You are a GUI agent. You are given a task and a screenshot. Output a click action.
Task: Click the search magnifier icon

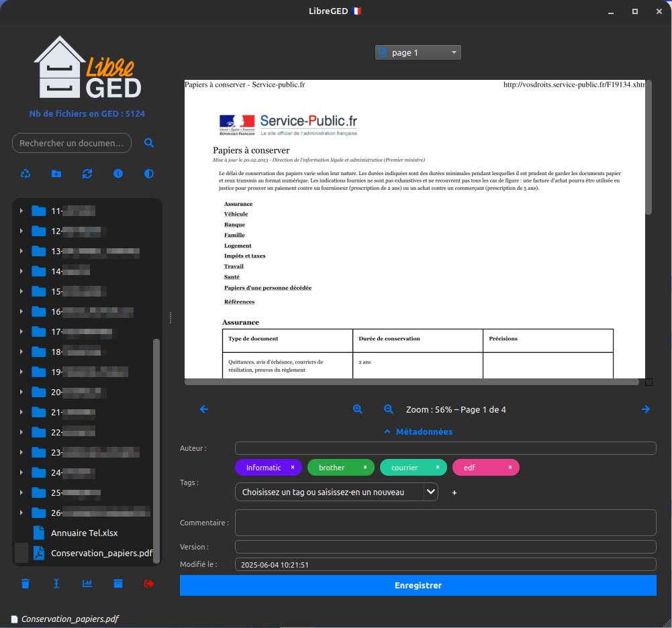pyautogui.click(x=149, y=143)
